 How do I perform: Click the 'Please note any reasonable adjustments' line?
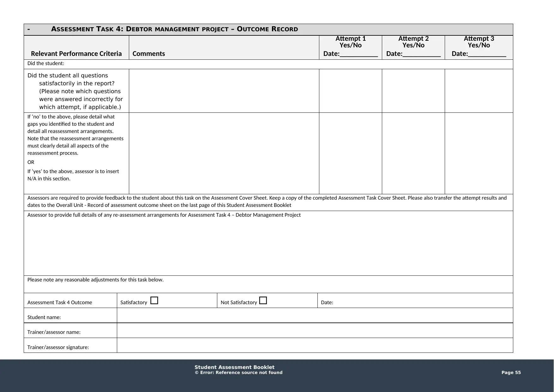click(x=95, y=280)
